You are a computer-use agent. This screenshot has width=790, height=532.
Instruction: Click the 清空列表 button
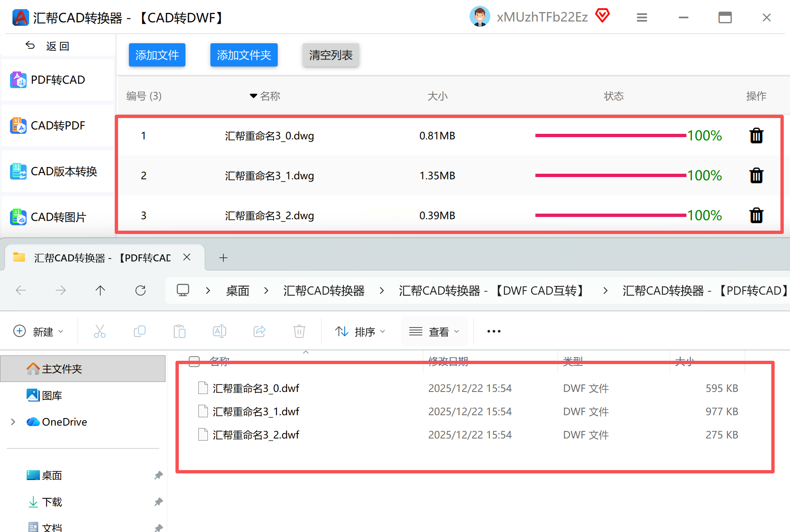331,55
